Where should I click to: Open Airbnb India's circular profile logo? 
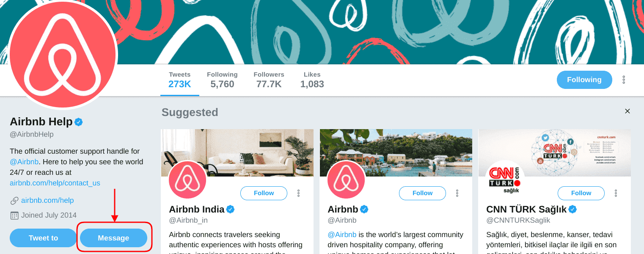(x=187, y=179)
